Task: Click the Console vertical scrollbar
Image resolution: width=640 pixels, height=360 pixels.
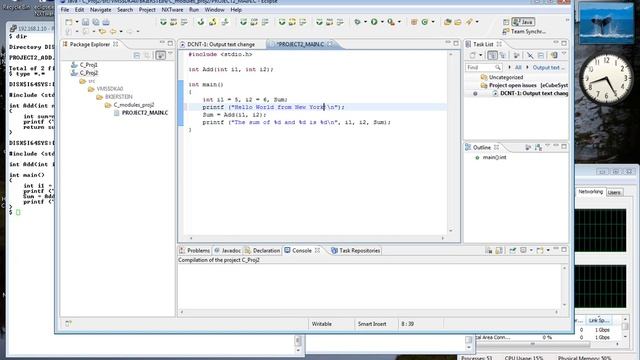Action: pyautogui.click(x=564, y=286)
